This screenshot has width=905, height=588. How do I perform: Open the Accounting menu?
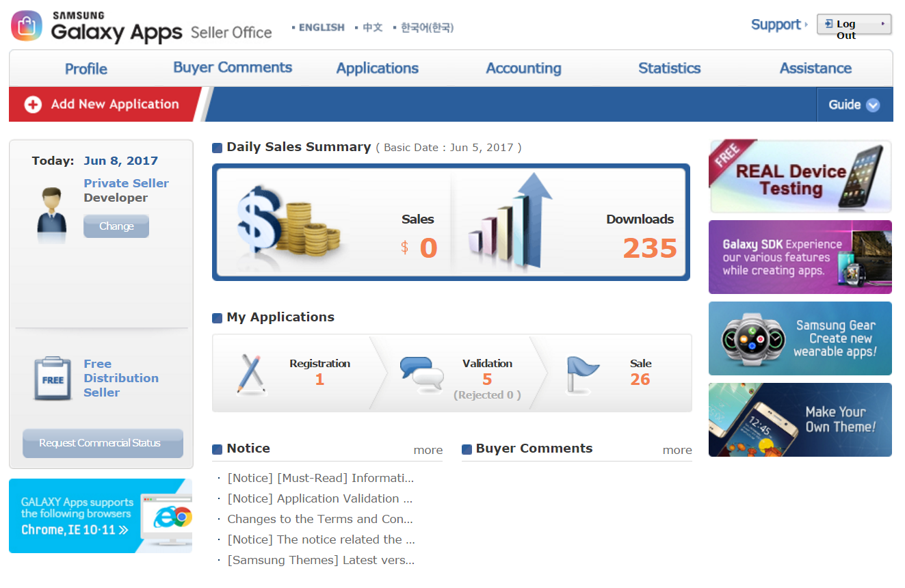pos(523,68)
